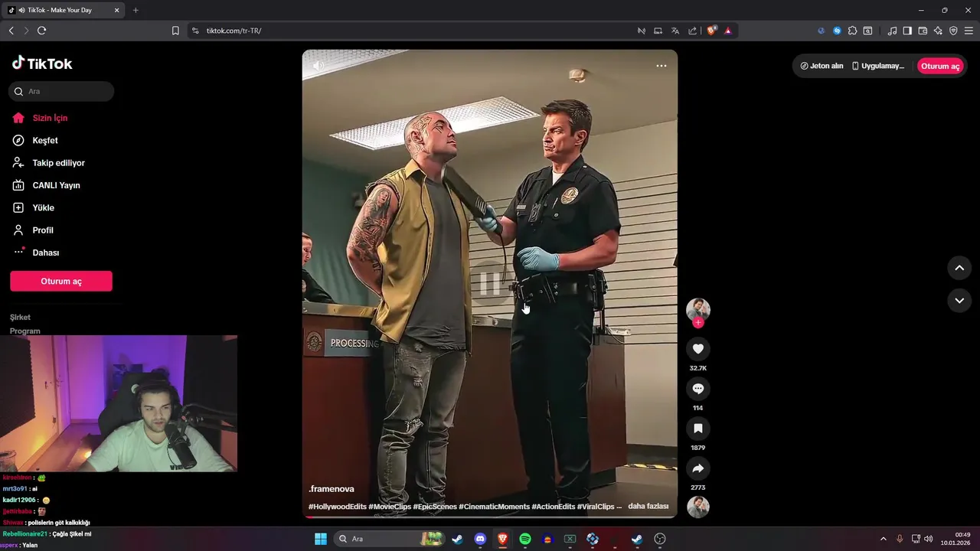Click the browser share page icon
The width and height of the screenshot is (980, 551).
click(692, 31)
